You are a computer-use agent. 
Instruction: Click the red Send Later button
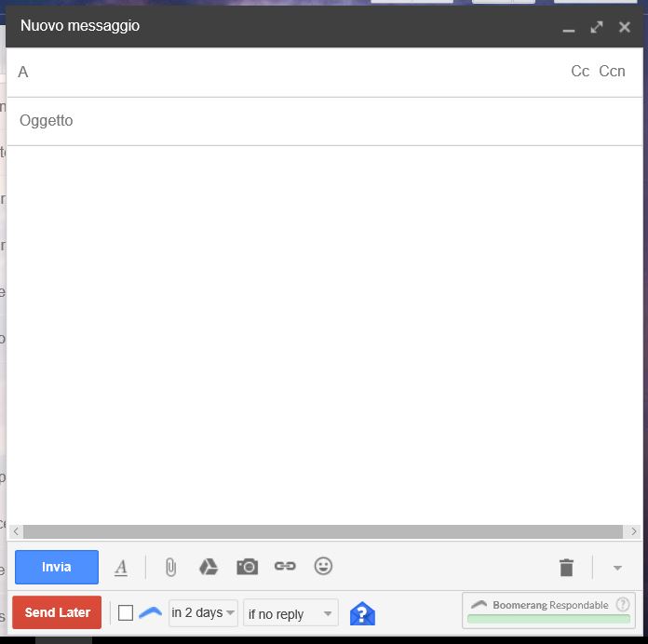[x=57, y=612]
